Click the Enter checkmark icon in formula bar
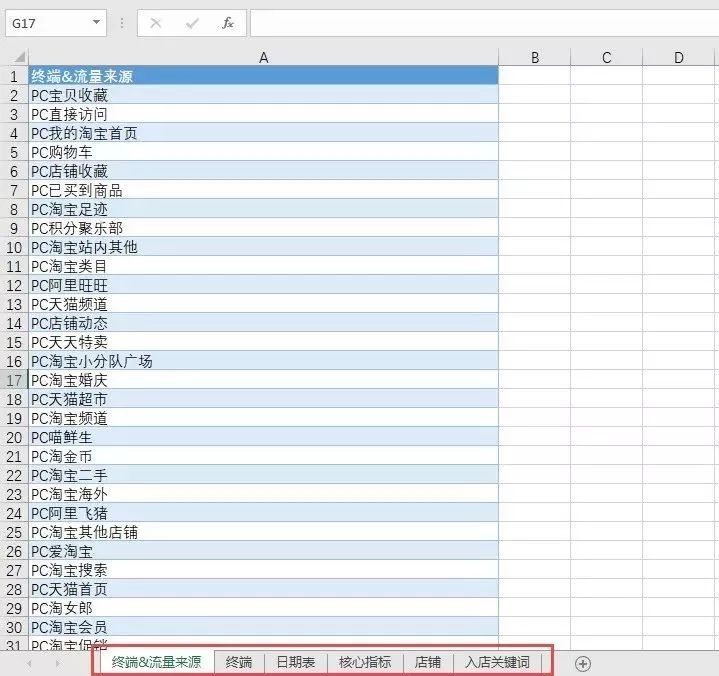The height and width of the screenshot is (676, 719). click(x=192, y=23)
